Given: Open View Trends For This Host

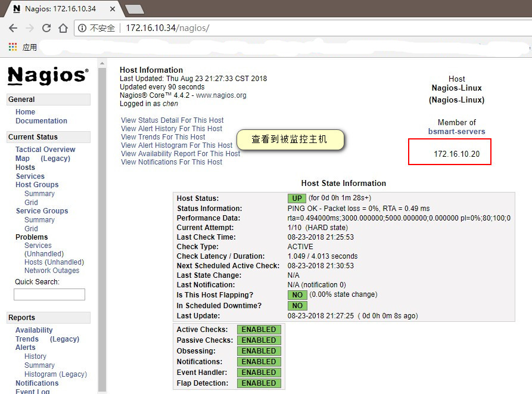Looking at the screenshot, I should click(163, 136).
